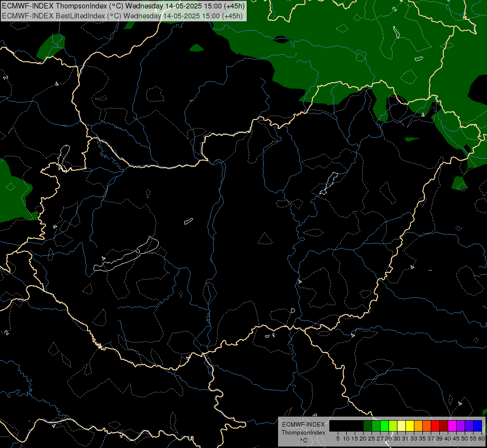Select the purple 45–50 legend swatch
Viewport: 487px width, 448px height.
[461, 426]
